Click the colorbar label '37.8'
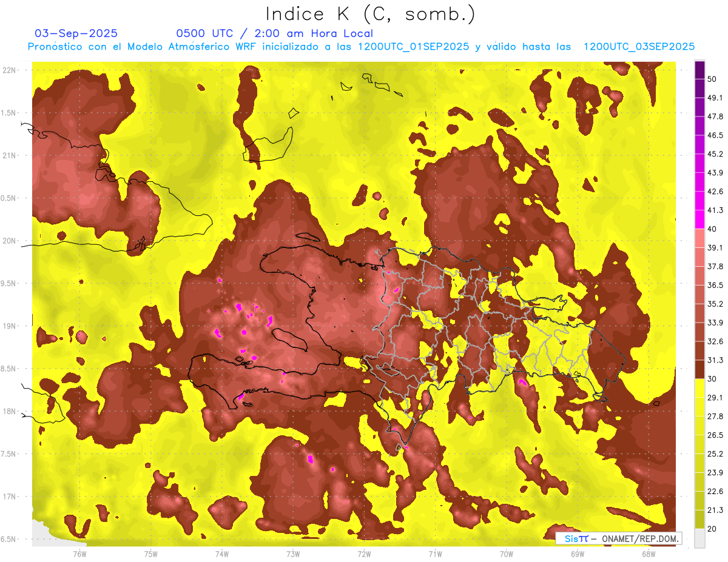 click(x=715, y=266)
